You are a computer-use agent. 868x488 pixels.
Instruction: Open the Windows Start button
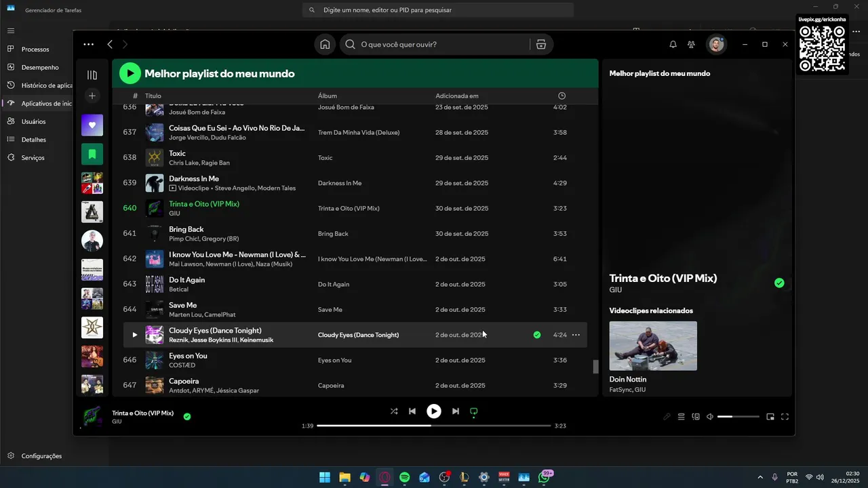325,477
